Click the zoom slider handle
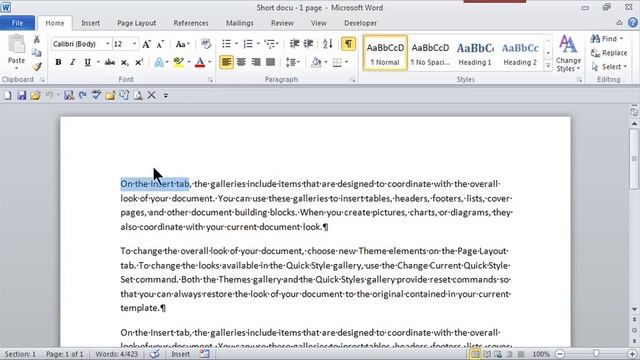 click(596, 354)
